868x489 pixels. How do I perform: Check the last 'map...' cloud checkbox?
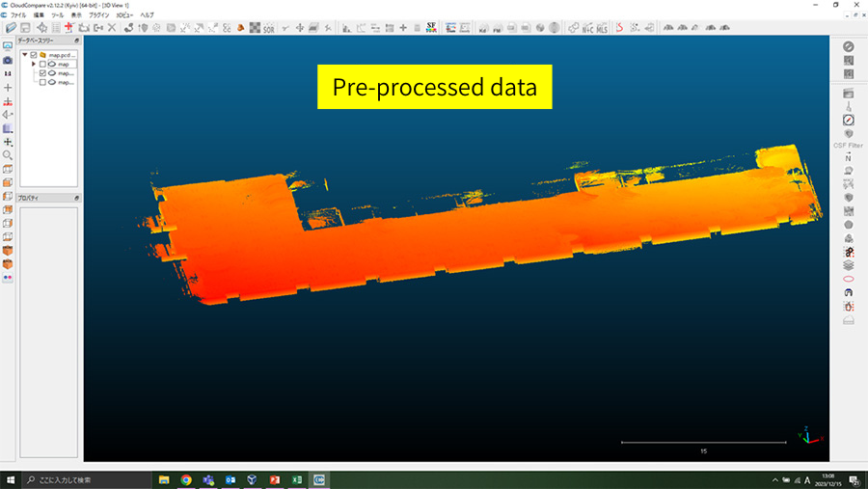tap(42, 82)
